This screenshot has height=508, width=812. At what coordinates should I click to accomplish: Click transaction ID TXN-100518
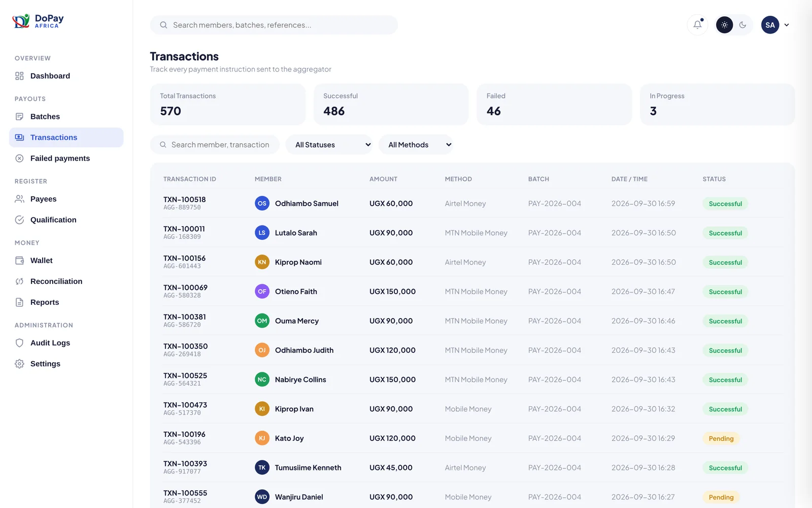[185, 199]
